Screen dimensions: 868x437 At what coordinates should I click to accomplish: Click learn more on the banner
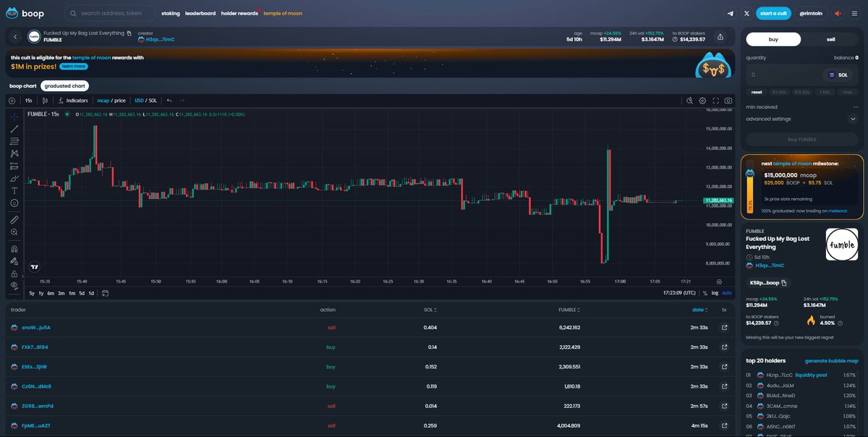(x=74, y=66)
